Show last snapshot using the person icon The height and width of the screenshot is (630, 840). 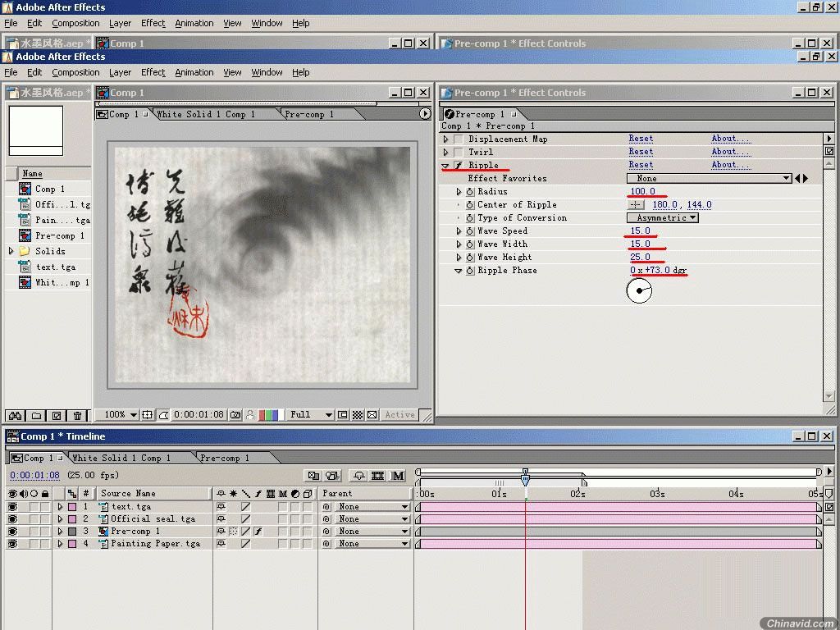[x=250, y=414]
